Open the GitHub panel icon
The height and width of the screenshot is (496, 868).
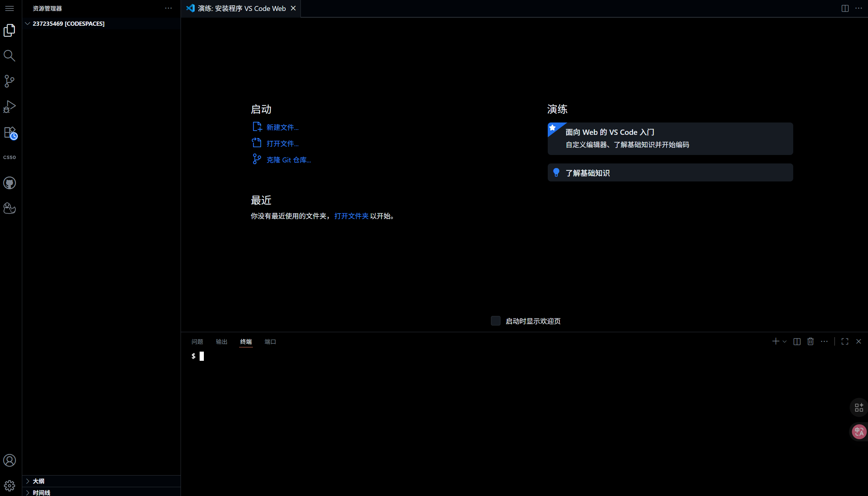tap(10, 183)
